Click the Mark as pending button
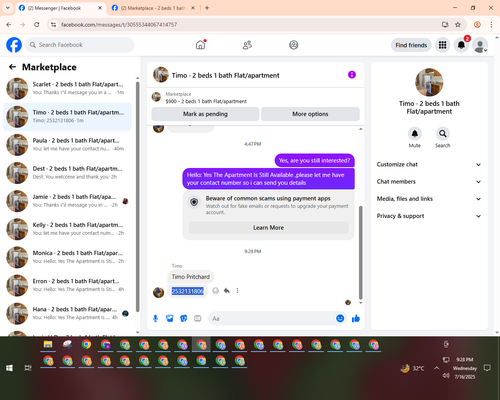This screenshot has height=400, width=500. point(205,114)
